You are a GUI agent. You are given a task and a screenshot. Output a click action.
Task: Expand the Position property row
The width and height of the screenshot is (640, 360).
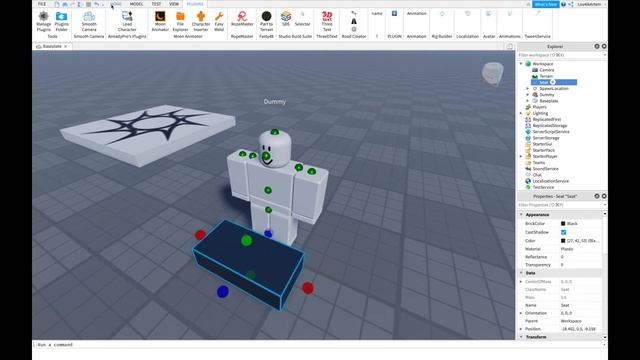pyautogui.click(x=521, y=329)
